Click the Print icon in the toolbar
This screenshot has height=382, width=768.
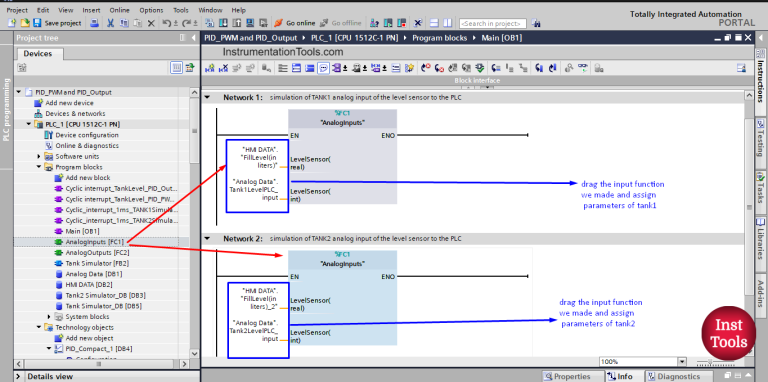[x=95, y=23]
